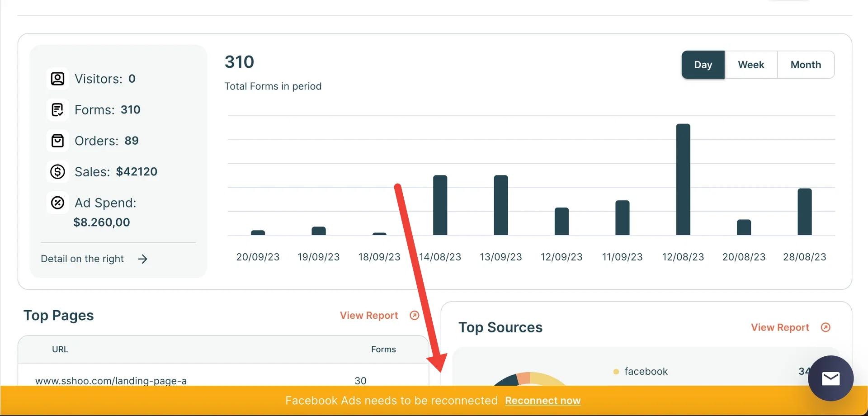The image size is (868, 416).
Task: Click the facebook yellow legend dot
Action: click(x=616, y=372)
